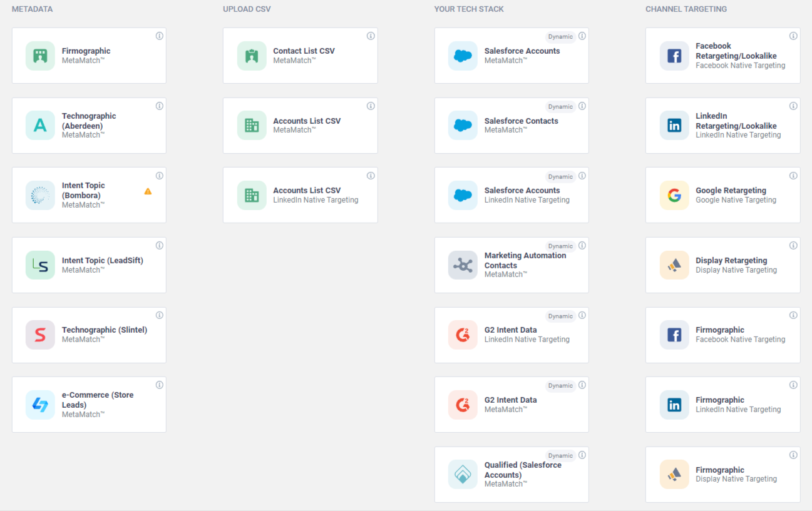
Task: Select the Salesforce Contacts cloud logo
Action: (x=463, y=126)
